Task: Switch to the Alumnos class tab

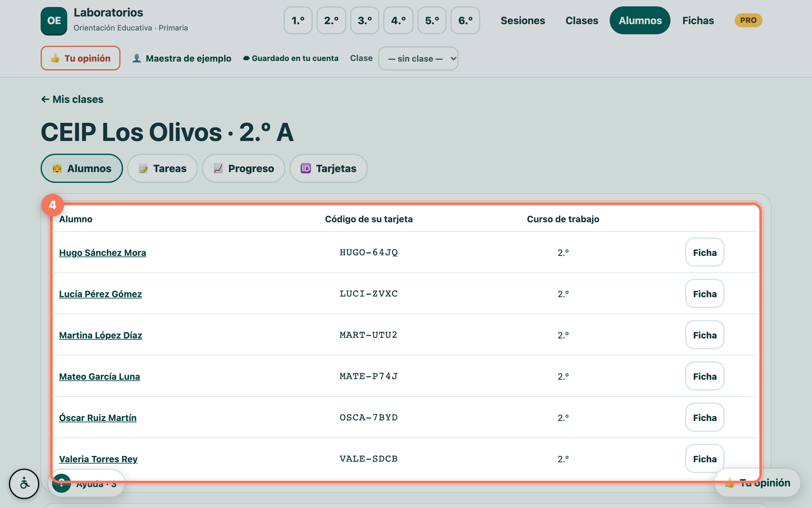Action: [x=82, y=168]
